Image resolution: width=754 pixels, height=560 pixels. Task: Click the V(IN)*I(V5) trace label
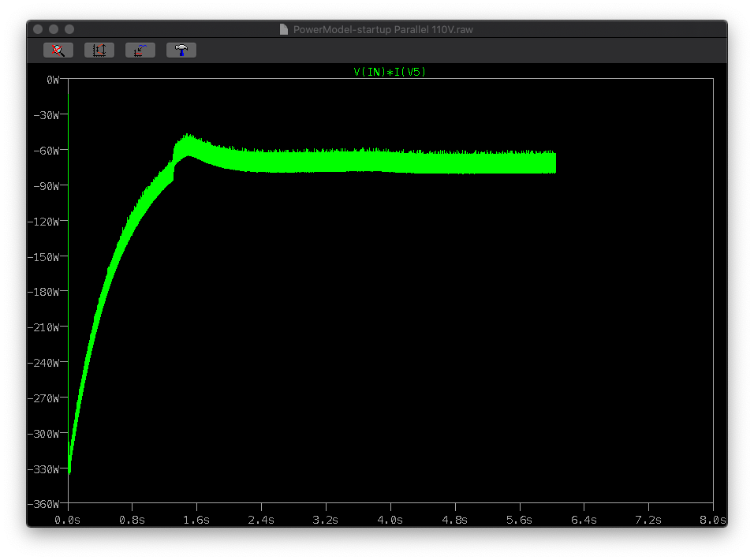(x=390, y=72)
